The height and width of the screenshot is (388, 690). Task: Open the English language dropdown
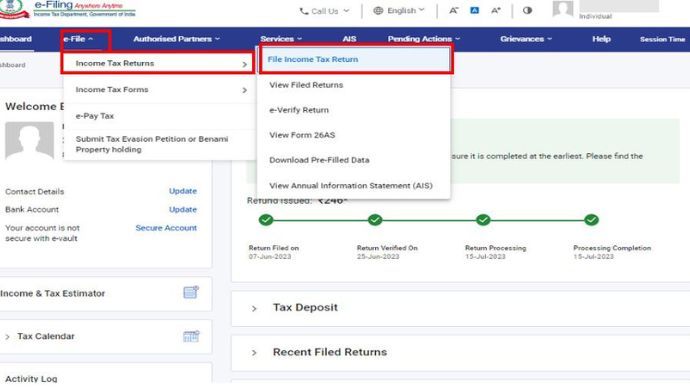coord(399,11)
